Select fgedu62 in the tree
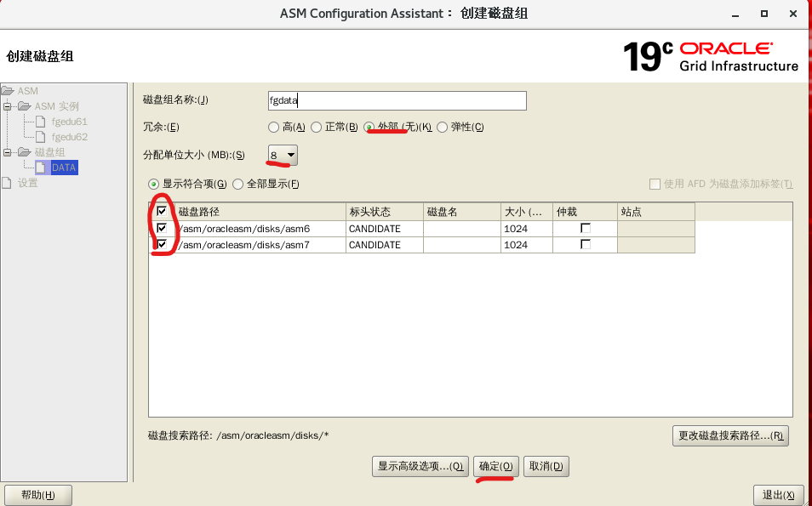812x506 pixels. coord(70,137)
